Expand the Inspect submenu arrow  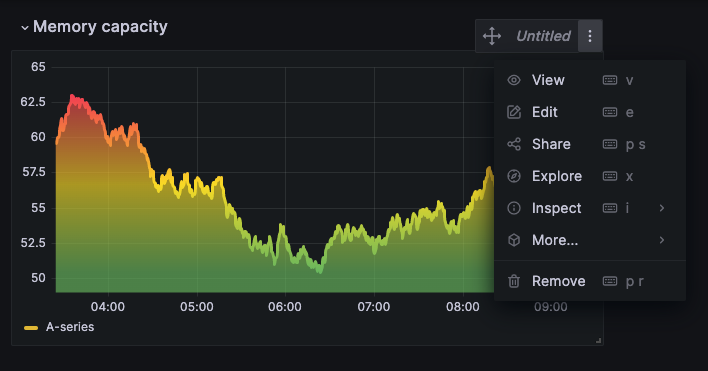661,208
